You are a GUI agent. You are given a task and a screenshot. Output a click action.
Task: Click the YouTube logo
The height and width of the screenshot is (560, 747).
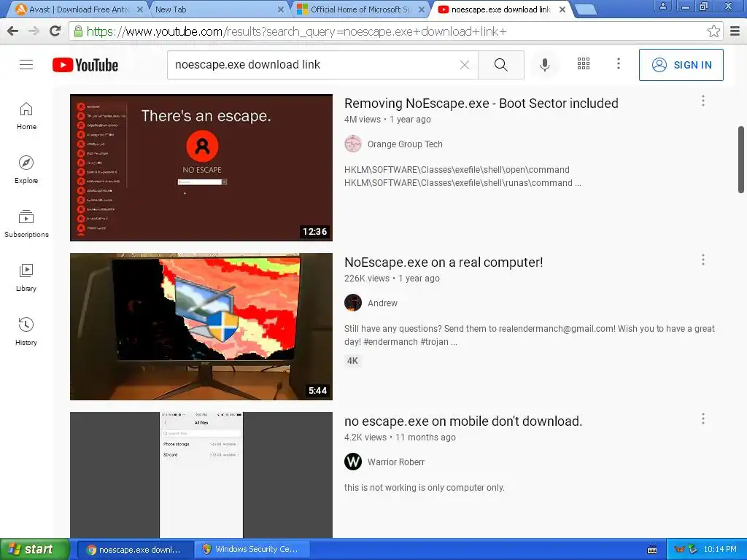[85, 65]
